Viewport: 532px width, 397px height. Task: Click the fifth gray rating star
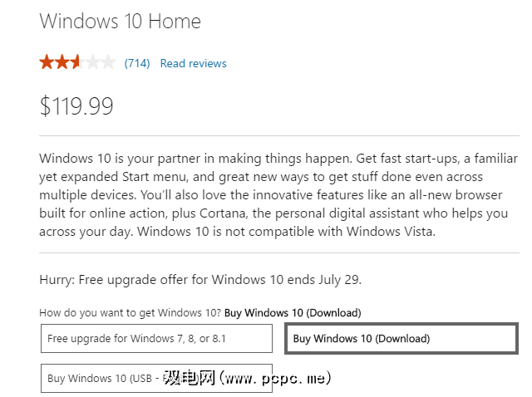tap(108, 62)
